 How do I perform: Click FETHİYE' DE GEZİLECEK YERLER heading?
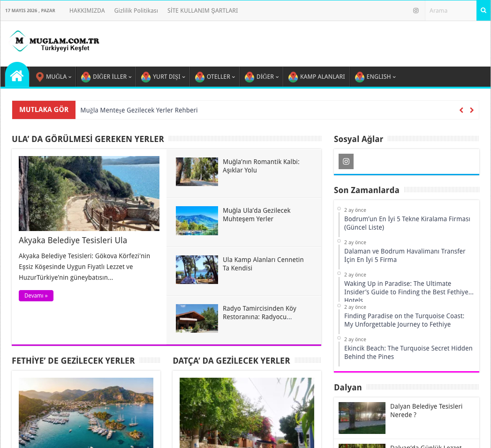point(73,361)
